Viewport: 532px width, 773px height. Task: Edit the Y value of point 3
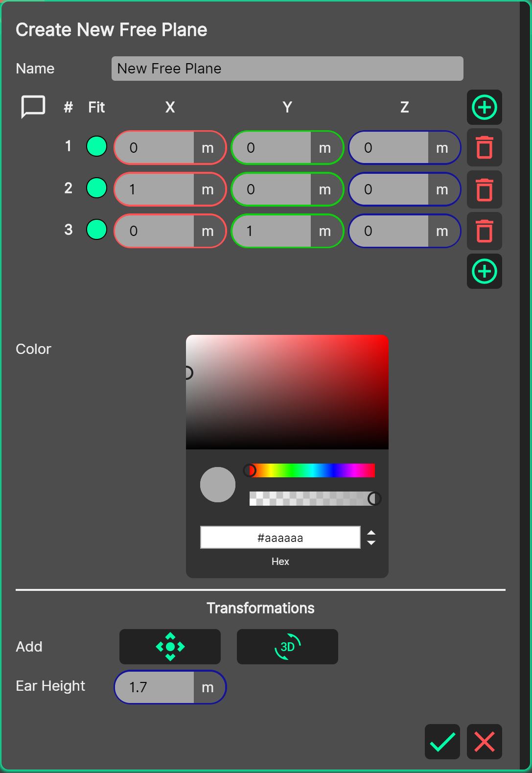click(x=271, y=231)
